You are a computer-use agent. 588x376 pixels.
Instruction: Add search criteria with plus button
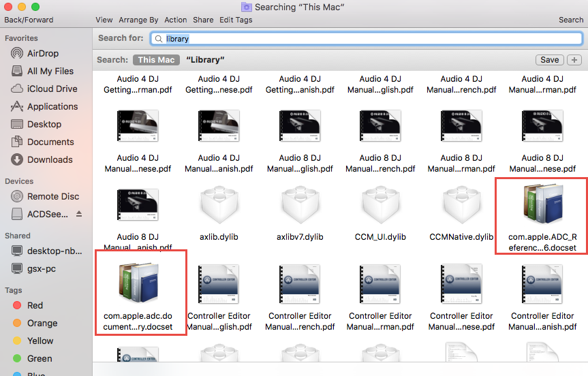[574, 60]
